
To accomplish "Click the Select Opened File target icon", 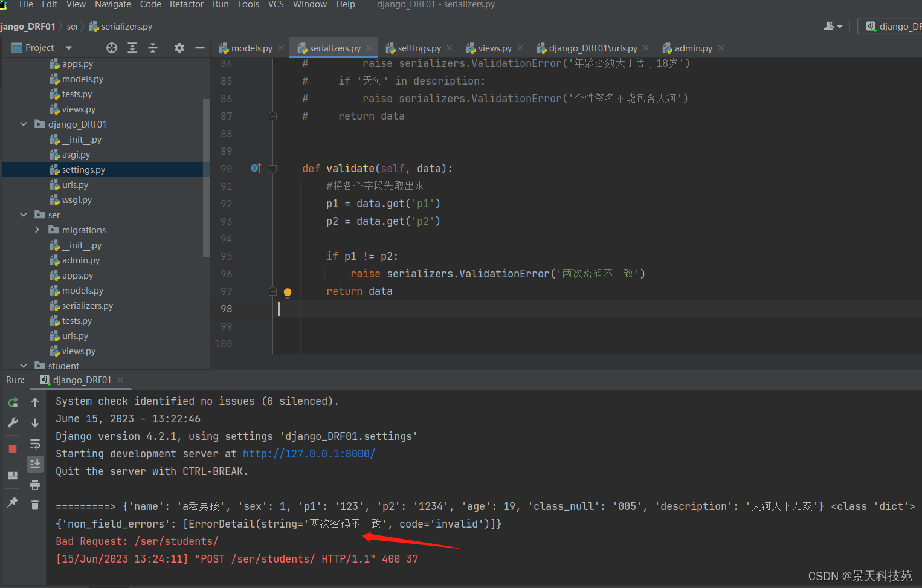I will click(x=112, y=48).
